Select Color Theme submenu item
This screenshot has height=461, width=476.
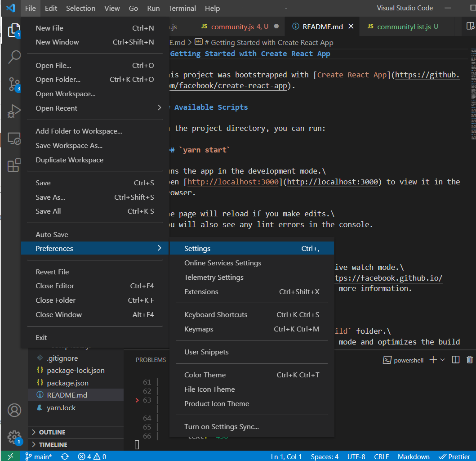[252, 375]
